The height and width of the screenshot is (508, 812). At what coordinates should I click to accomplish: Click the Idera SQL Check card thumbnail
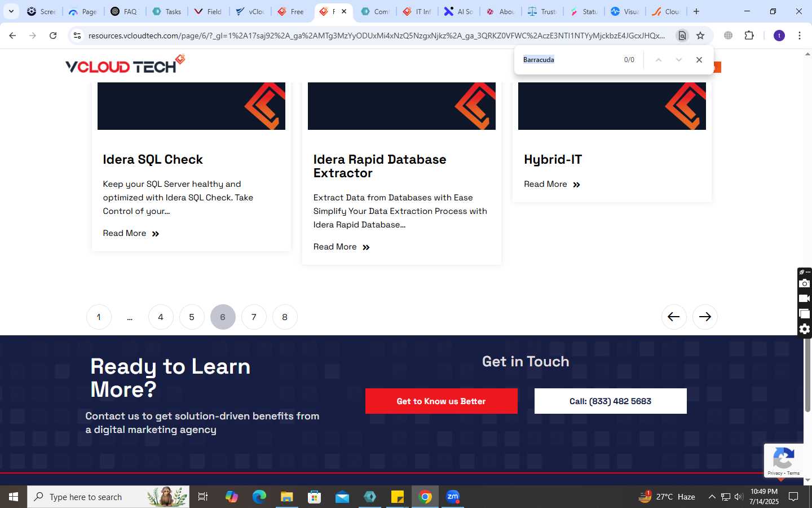[x=191, y=106]
